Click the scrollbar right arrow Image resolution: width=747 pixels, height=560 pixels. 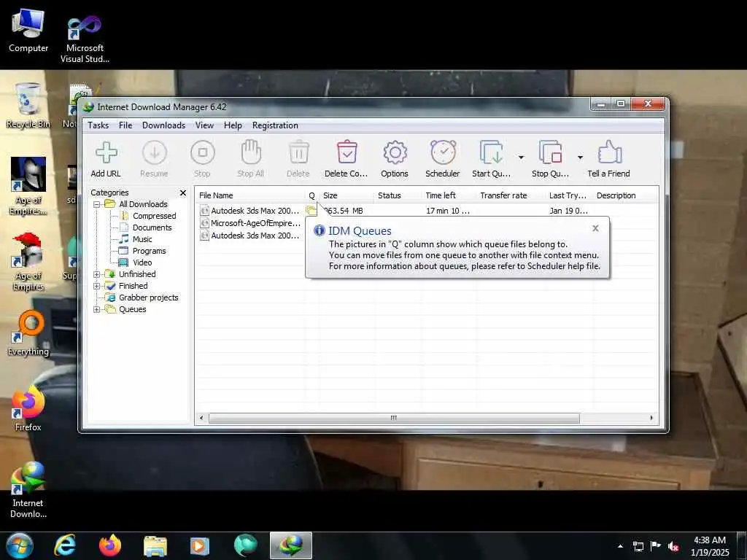[x=651, y=418]
